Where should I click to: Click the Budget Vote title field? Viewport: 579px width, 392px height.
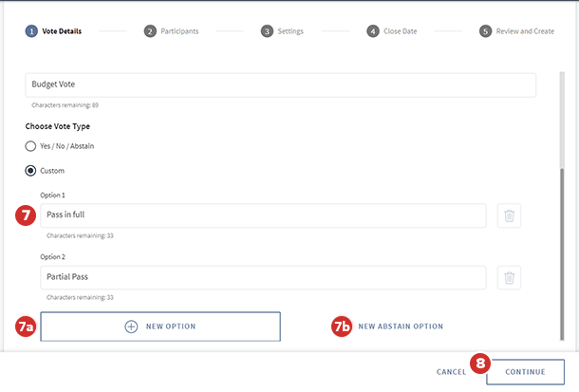280,84
